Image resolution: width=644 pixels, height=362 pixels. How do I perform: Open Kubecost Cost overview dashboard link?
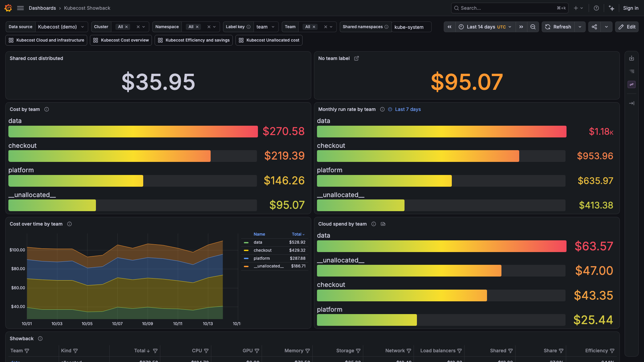point(121,40)
